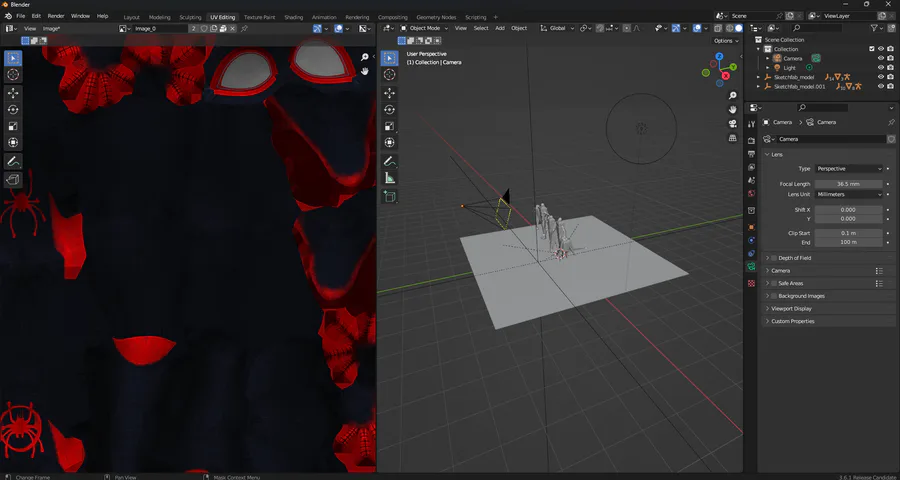Click the Clip Start 0.1 m field
900x480 pixels.
pyautogui.click(x=848, y=234)
